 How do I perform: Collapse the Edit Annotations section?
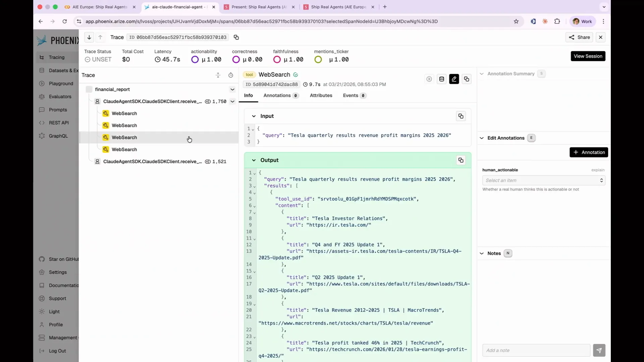(482, 138)
